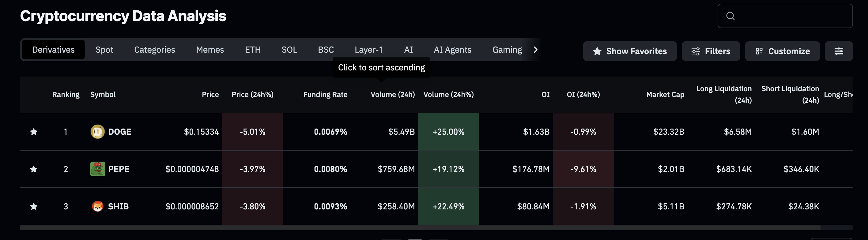Toggle favorite star for DOGE
This screenshot has width=868, height=240.
34,132
